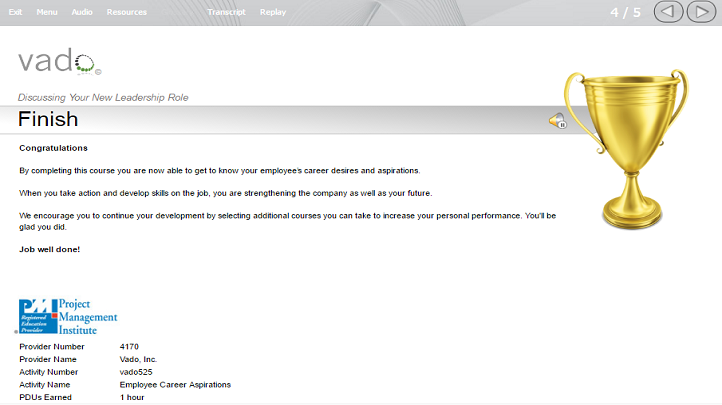Pause narration using the speaker icon

click(x=558, y=121)
